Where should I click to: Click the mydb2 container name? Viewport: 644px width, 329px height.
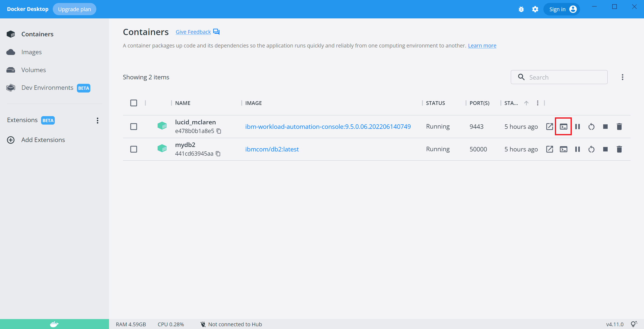(185, 145)
